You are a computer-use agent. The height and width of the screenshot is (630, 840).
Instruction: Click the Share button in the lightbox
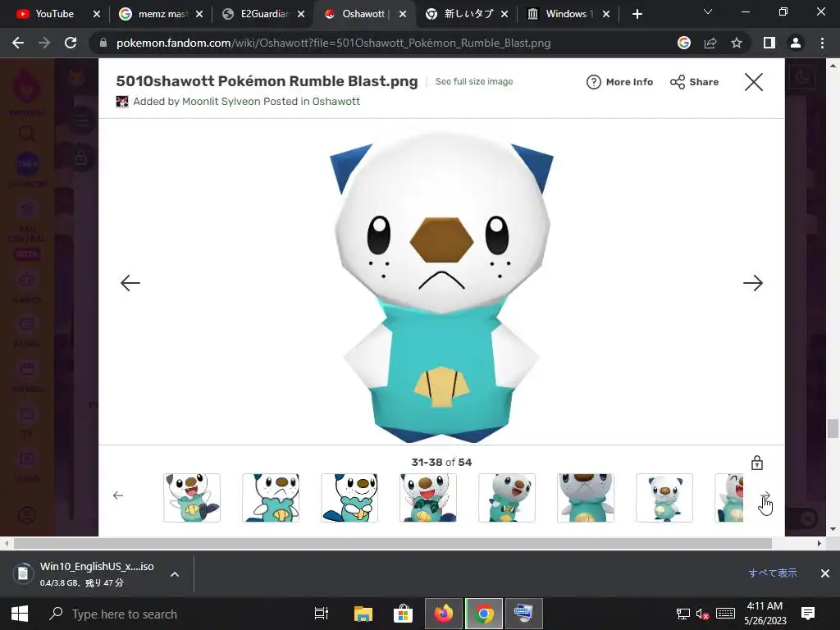point(694,82)
